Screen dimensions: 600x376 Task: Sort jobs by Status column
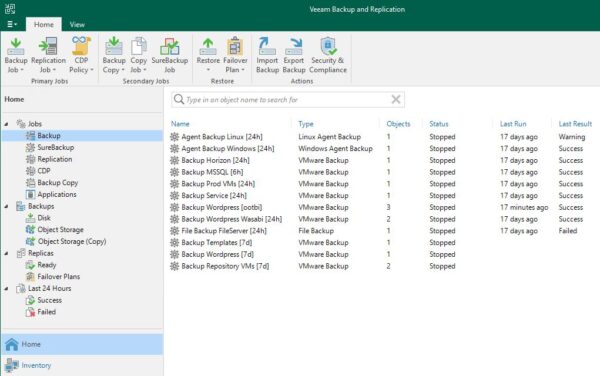(x=439, y=124)
